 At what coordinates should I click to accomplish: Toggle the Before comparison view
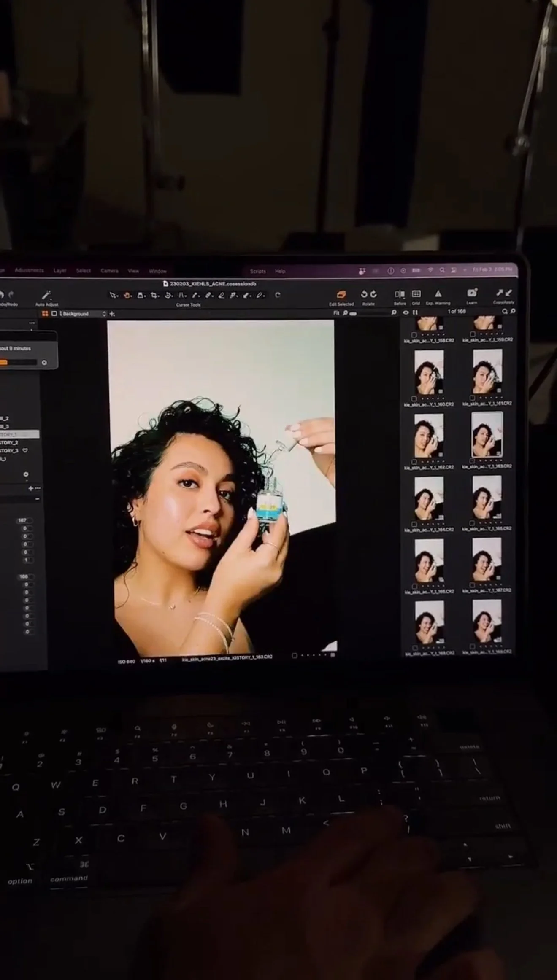(400, 294)
